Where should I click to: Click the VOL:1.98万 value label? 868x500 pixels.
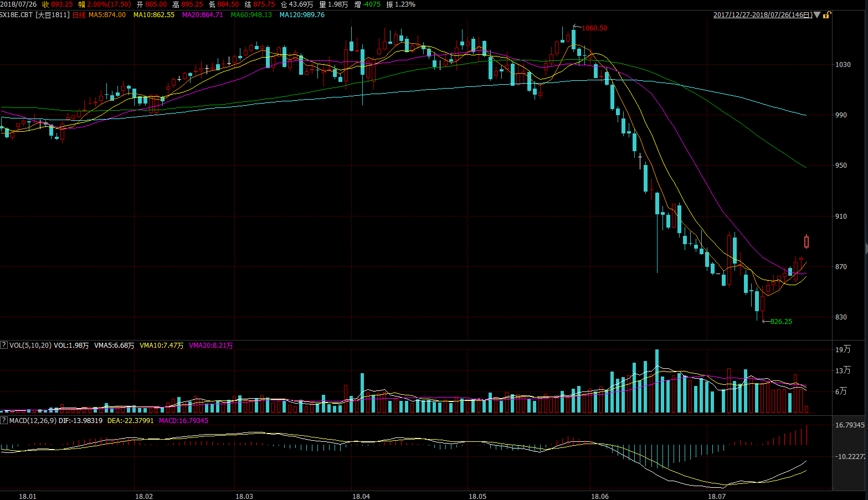(71, 346)
